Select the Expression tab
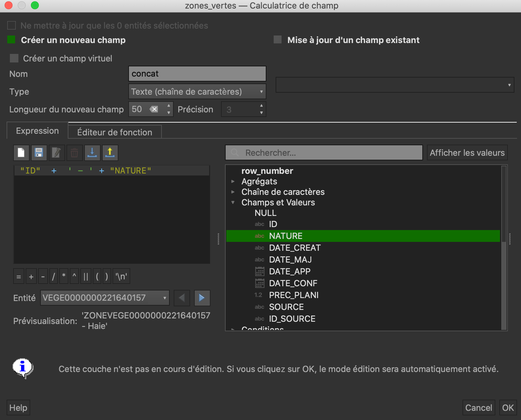521x420 pixels. pyautogui.click(x=37, y=131)
